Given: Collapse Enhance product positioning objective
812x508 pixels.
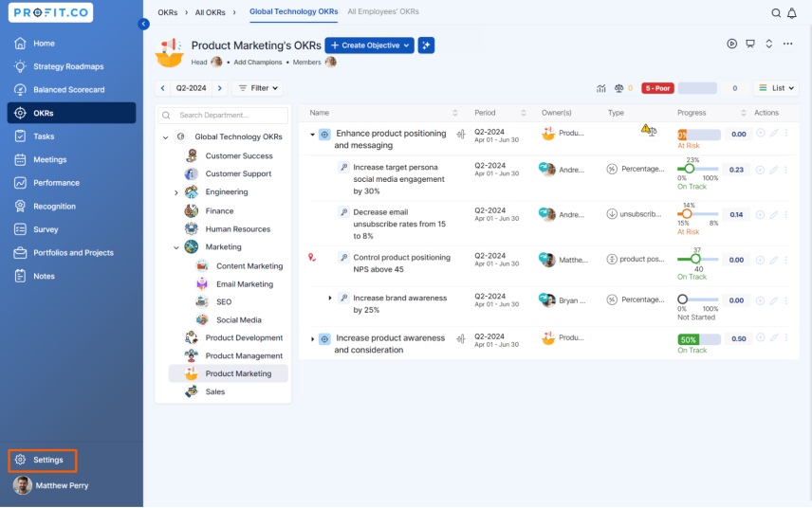Looking at the screenshot, I should coord(312,135).
